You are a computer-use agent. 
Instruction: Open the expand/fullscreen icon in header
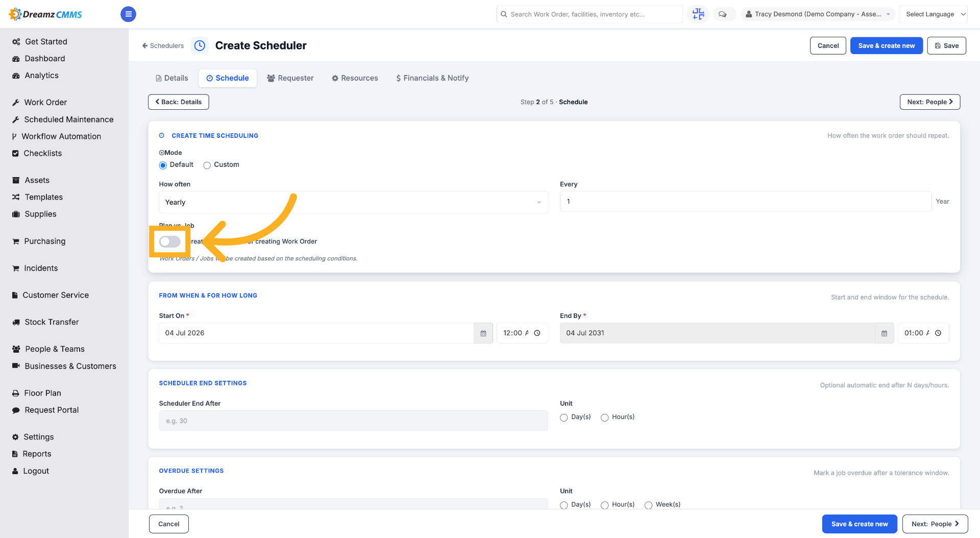click(698, 14)
